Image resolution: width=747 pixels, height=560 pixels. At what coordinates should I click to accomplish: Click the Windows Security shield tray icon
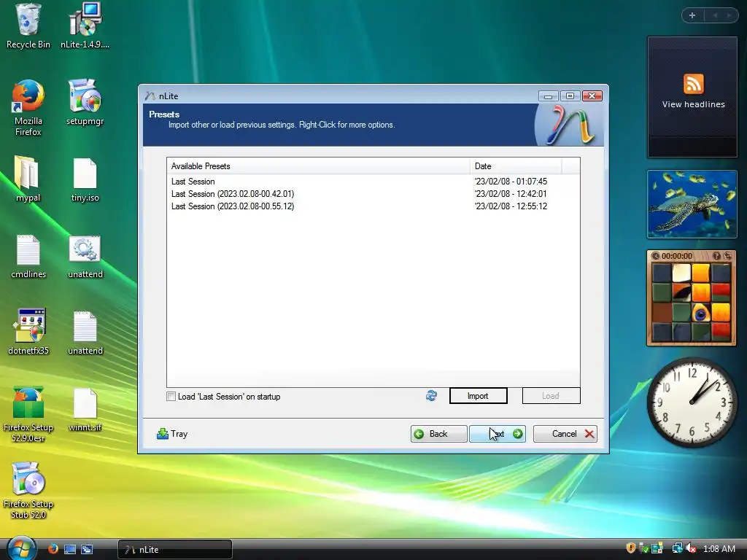tap(631, 548)
